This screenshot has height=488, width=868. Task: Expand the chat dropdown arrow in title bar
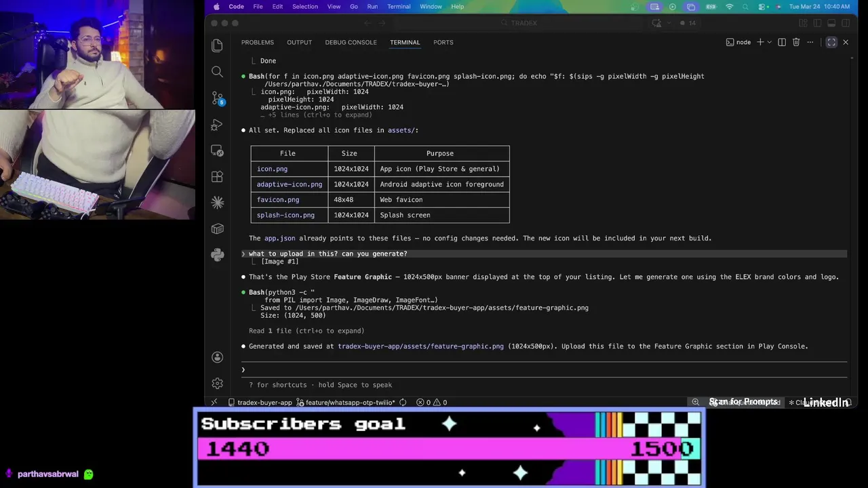tap(667, 23)
